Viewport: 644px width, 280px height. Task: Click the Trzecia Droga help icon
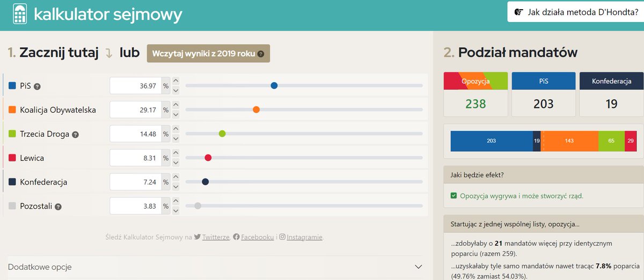75,134
